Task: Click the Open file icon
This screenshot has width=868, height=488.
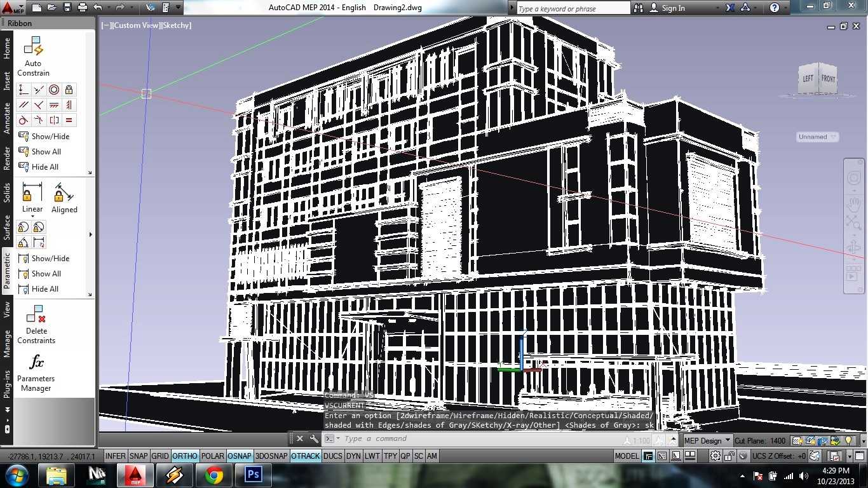Action: 52,8
